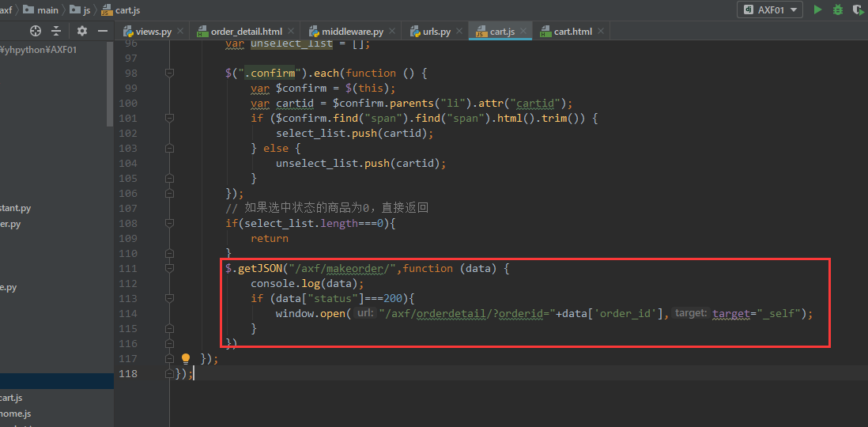Screen dimensions: 868x427
Task: Run the AXF01 configuration with the green play button
Action: [x=817, y=9]
